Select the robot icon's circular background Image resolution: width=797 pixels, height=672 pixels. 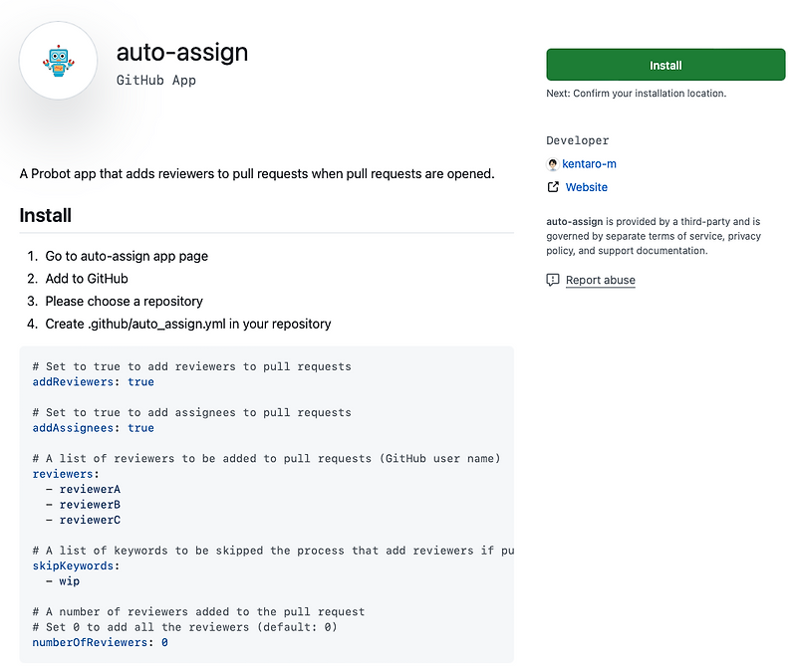[57, 60]
